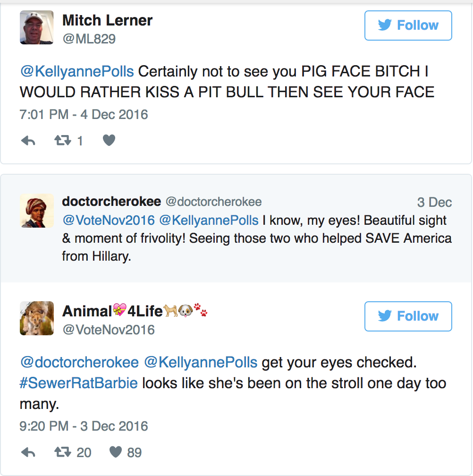Retweet the Animal4Life tweet
The height and width of the screenshot is (476, 473).
click(63, 452)
